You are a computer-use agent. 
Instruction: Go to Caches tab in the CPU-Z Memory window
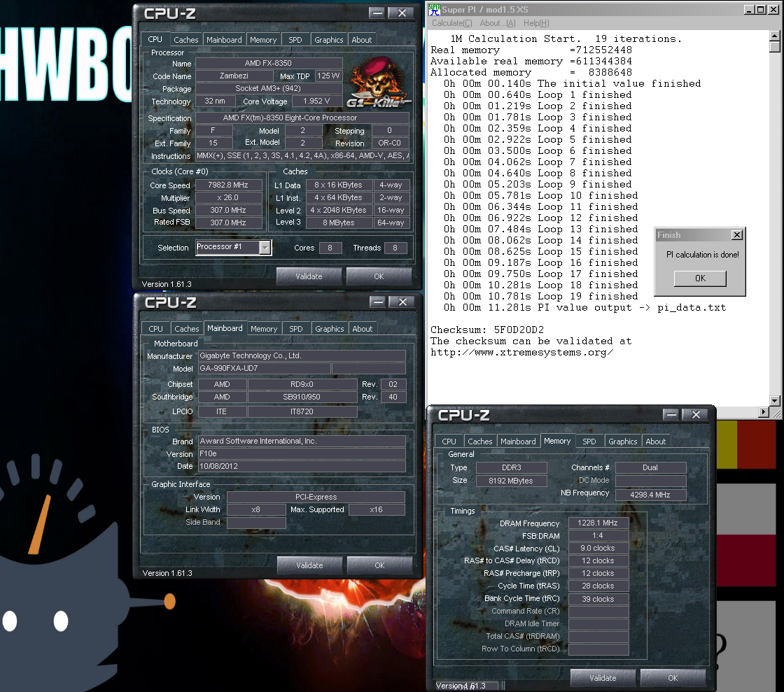click(x=480, y=442)
